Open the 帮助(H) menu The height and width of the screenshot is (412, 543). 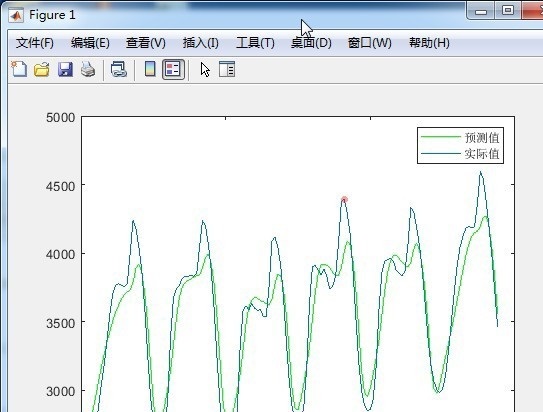(x=429, y=43)
